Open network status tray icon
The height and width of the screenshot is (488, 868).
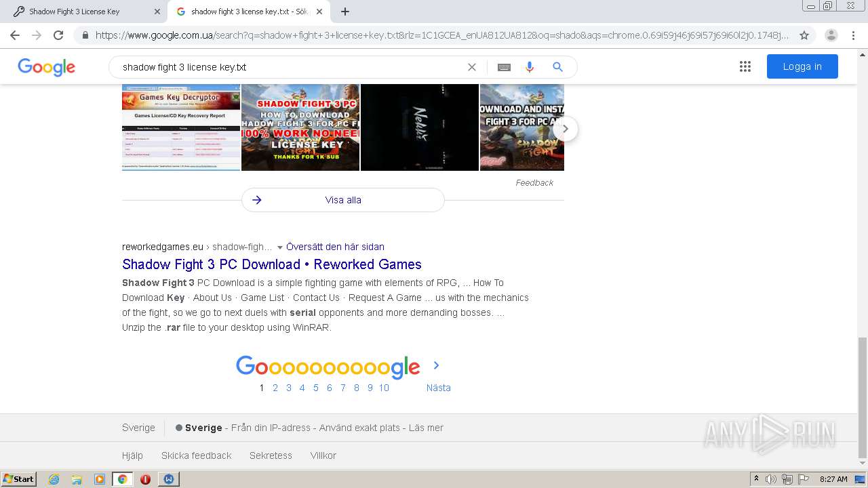(x=787, y=479)
